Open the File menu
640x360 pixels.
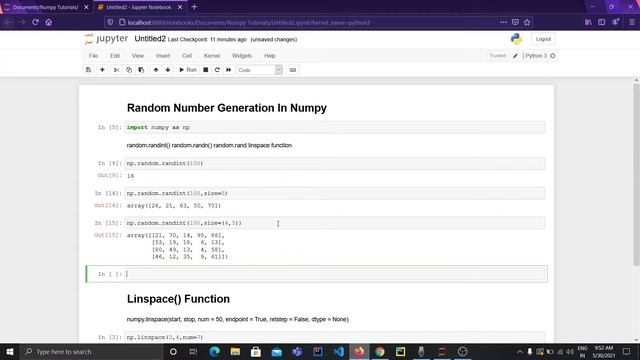click(x=93, y=56)
